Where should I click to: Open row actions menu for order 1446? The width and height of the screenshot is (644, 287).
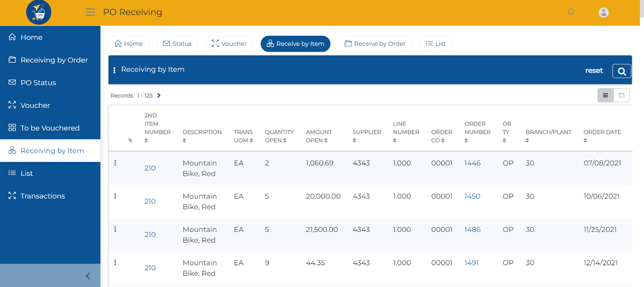(x=115, y=162)
